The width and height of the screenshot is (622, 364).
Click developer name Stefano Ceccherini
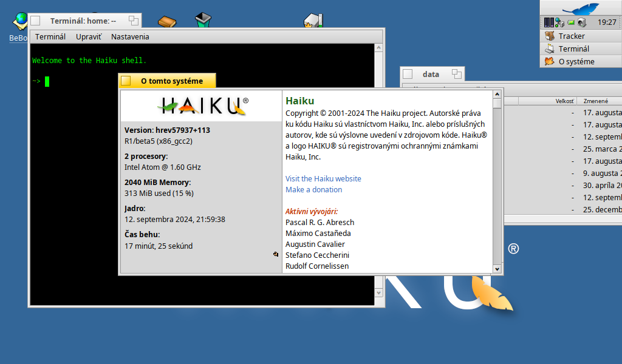[x=317, y=255]
